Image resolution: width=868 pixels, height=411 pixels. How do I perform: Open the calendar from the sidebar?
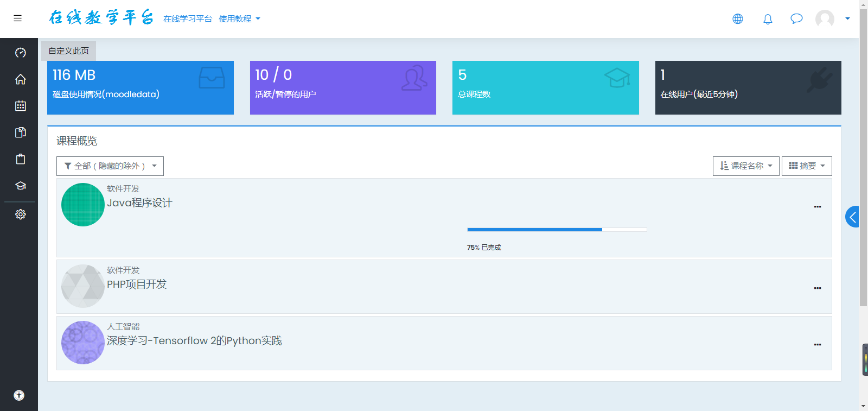pyautogui.click(x=21, y=106)
